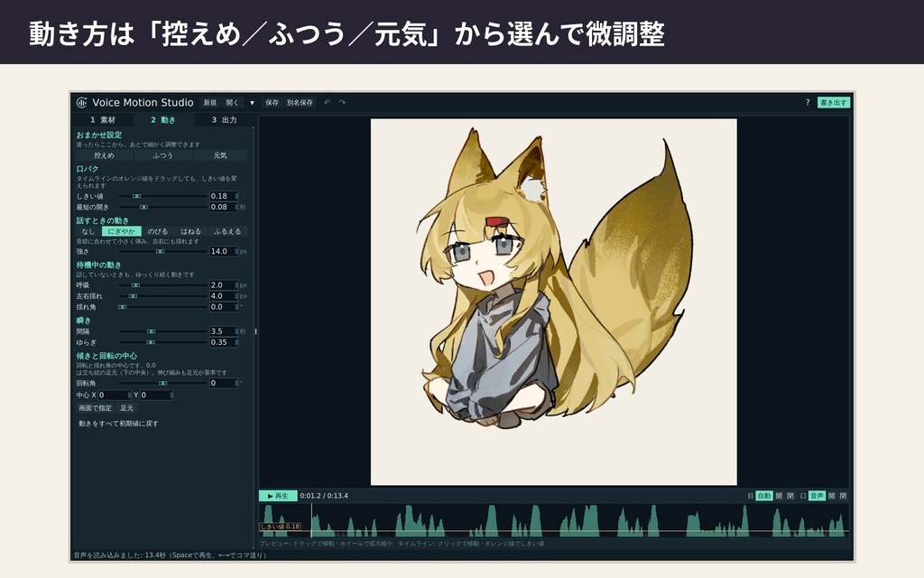Click the 揺れ角 value field 0.0
924x578 pixels.
point(224,307)
